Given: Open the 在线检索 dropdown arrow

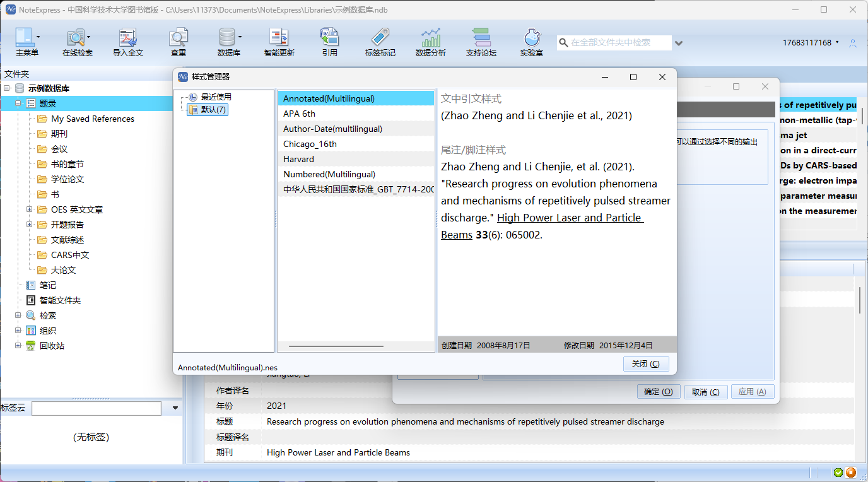Looking at the screenshot, I should tap(88, 37).
